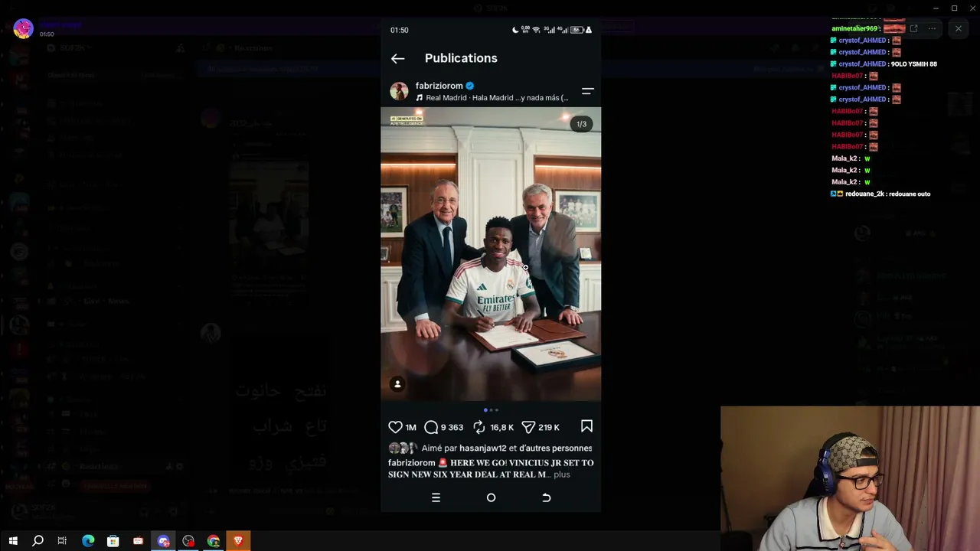
Task: Click the blue verified badge beside fabriziorom
Action: [470, 86]
